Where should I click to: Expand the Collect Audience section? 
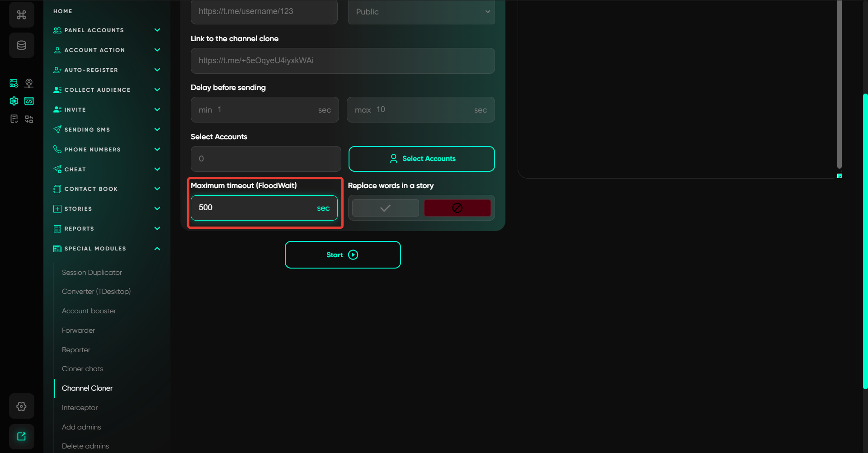(x=157, y=90)
